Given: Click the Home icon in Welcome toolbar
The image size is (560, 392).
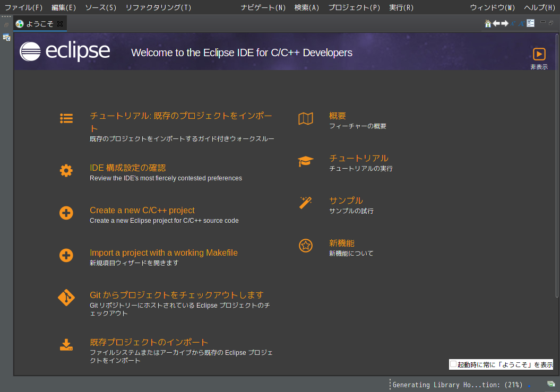Looking at the screenshot, I should pyautogui.click(x=488, y=23).
